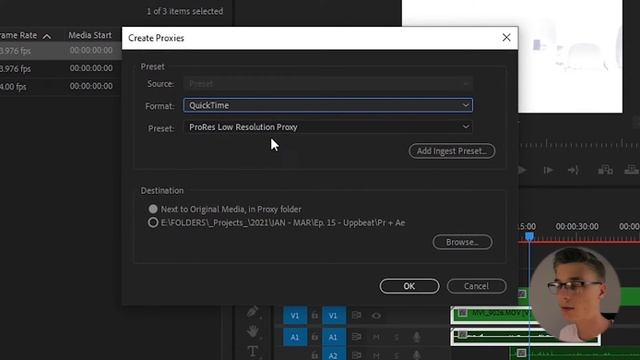Click the Program Monitor time ruler

pos(579,144)
